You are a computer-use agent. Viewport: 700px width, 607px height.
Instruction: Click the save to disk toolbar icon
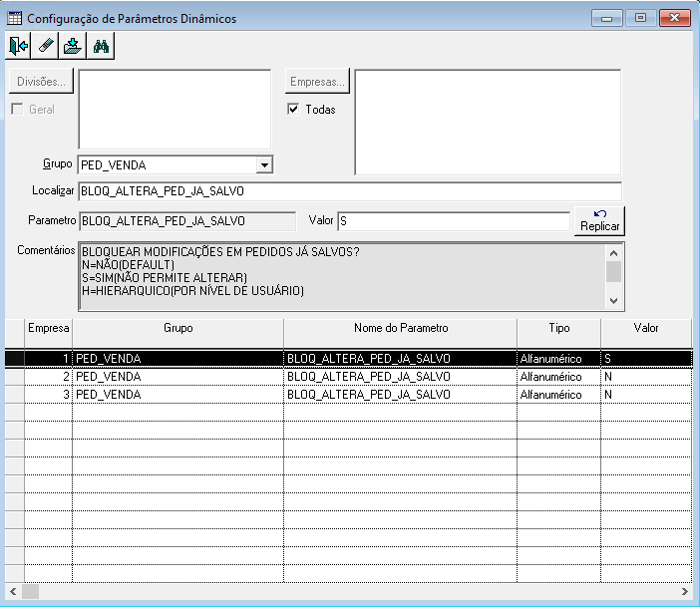(73, 46)
